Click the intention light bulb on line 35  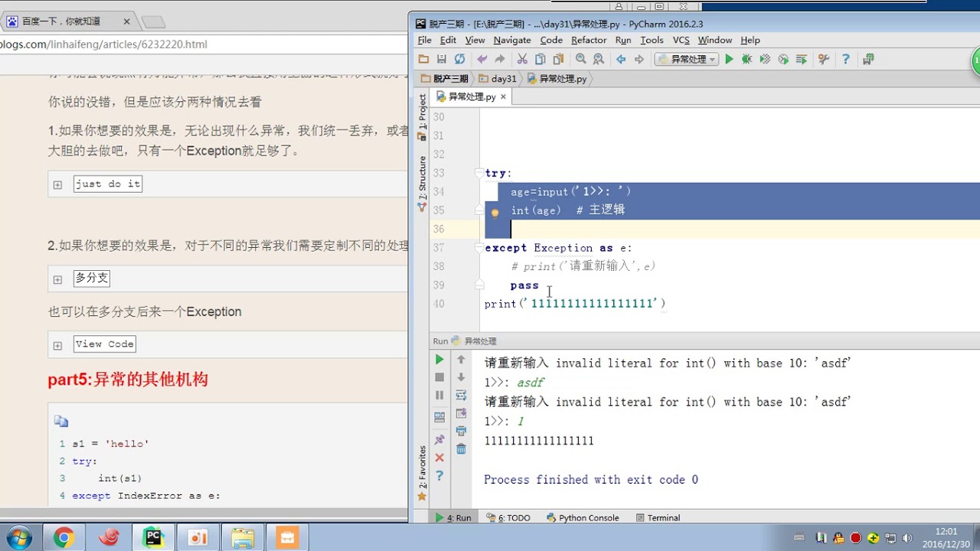[495, 212]
